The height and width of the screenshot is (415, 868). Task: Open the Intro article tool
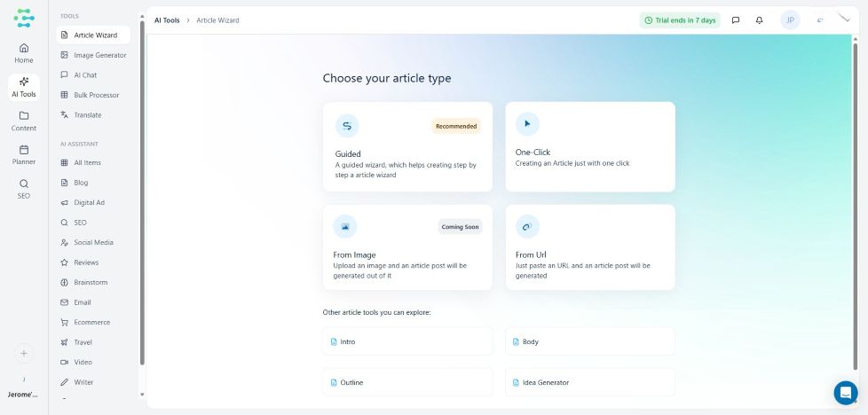point(407,341)
